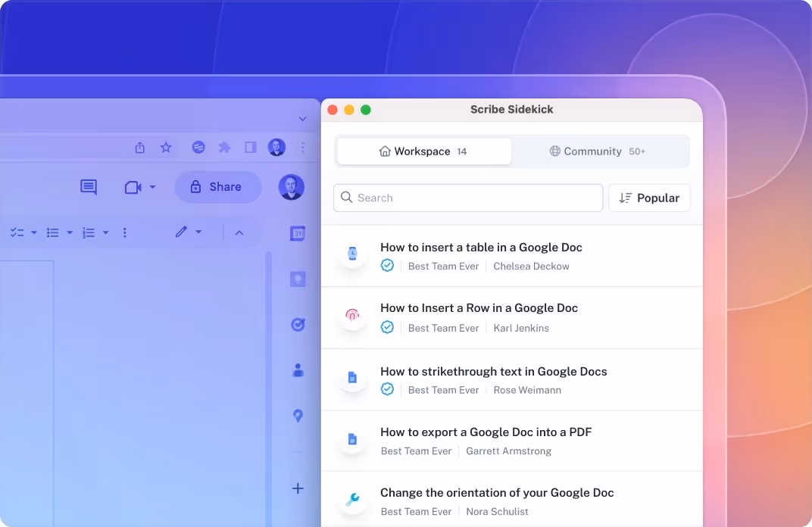Apply a checklist with the checklist icon
Image resolution: width=812 pixels, height=527 pixels.
(15, 232)
